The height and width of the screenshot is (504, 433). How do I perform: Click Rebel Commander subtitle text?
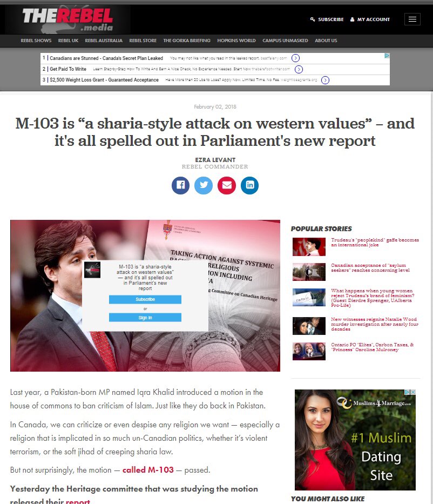(x=215, y=167)
